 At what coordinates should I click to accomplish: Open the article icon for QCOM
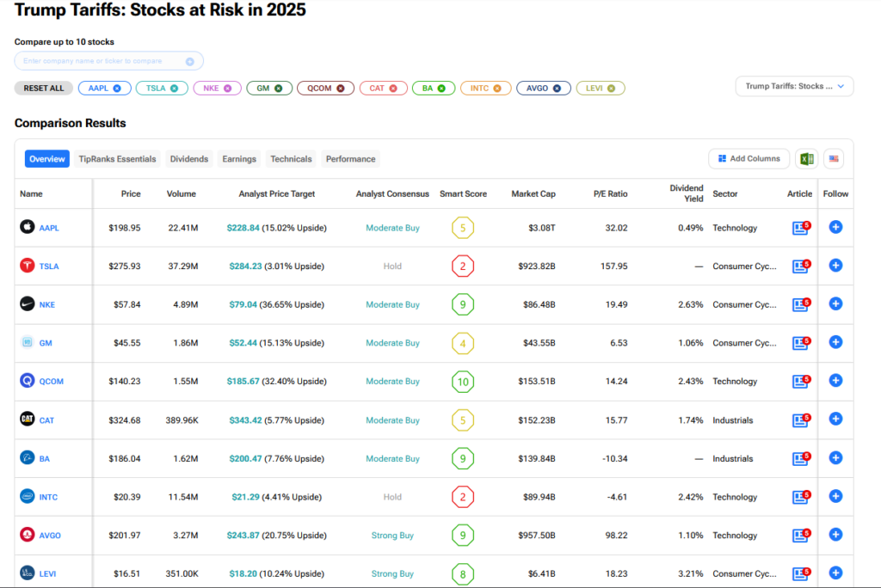[x=801, y=381]
